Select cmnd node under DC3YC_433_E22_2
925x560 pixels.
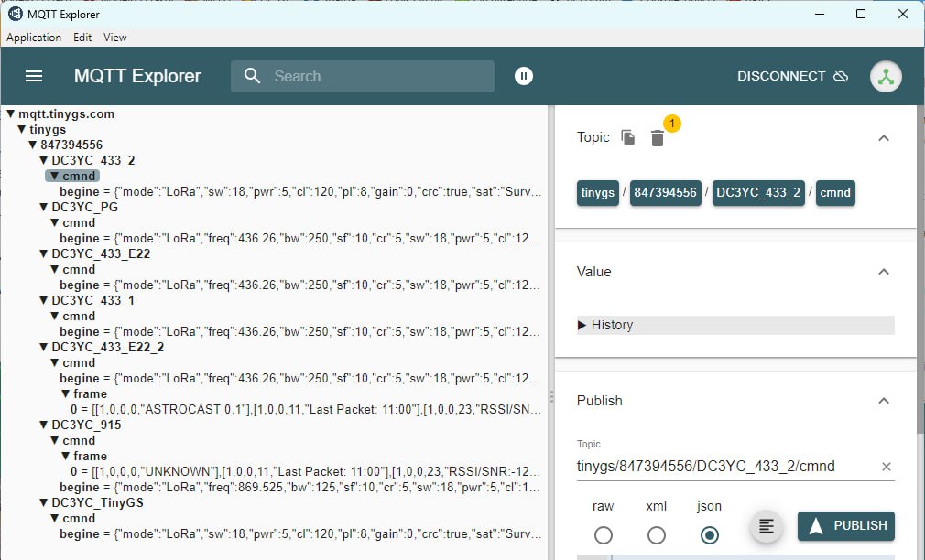pos(79,362)
